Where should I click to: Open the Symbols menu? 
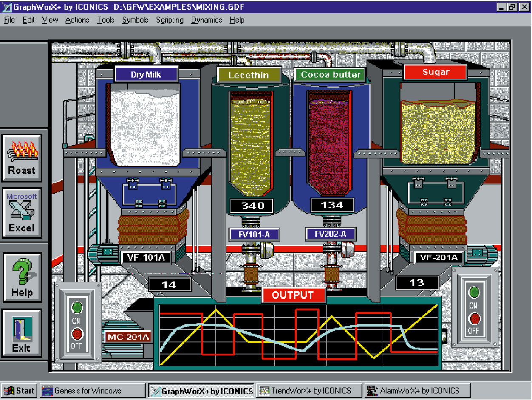135,20
